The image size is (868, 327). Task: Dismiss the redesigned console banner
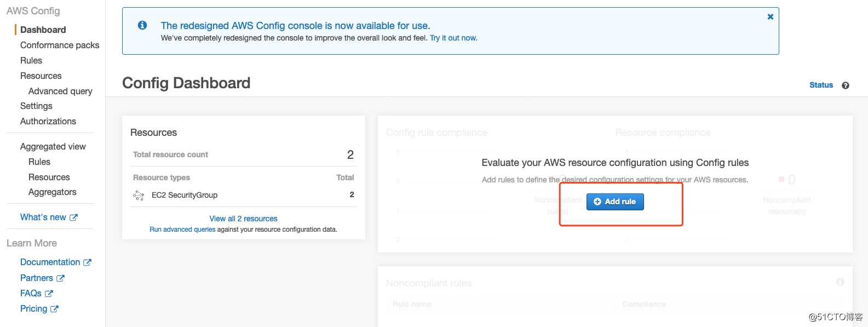pos(770,17)
